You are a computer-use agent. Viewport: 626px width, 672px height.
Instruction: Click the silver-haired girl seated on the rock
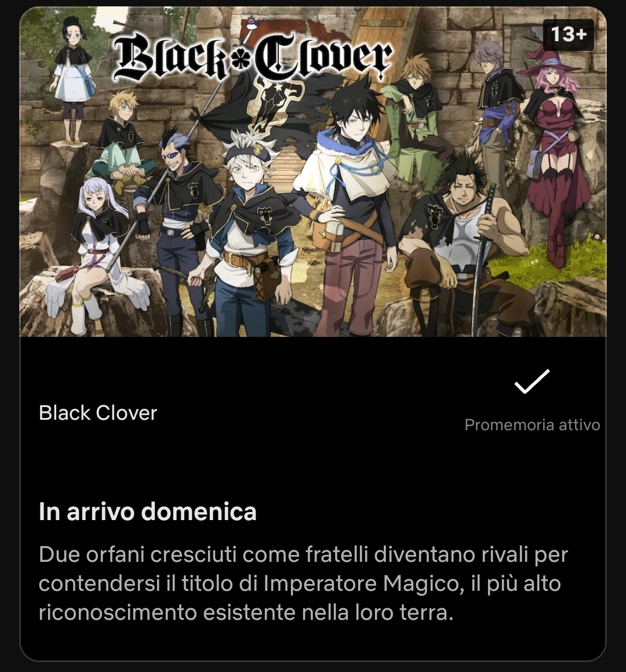[99, 253]
